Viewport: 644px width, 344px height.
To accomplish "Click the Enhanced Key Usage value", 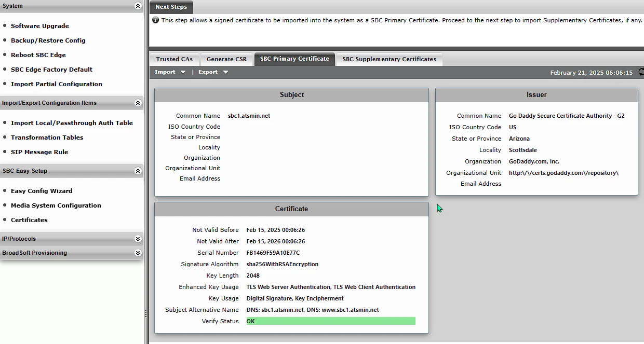I will click(x=331, y=287).
